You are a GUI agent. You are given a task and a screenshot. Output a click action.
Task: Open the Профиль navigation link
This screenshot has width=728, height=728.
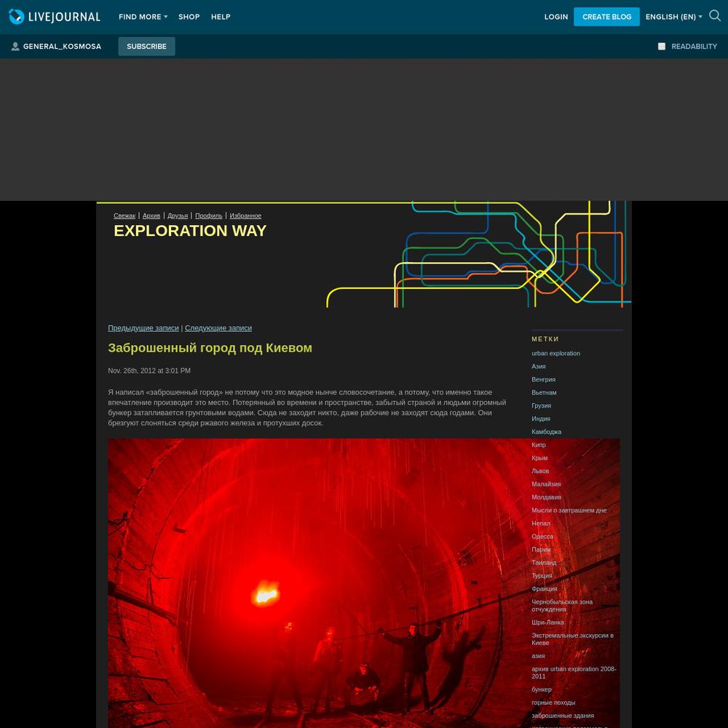209,216
